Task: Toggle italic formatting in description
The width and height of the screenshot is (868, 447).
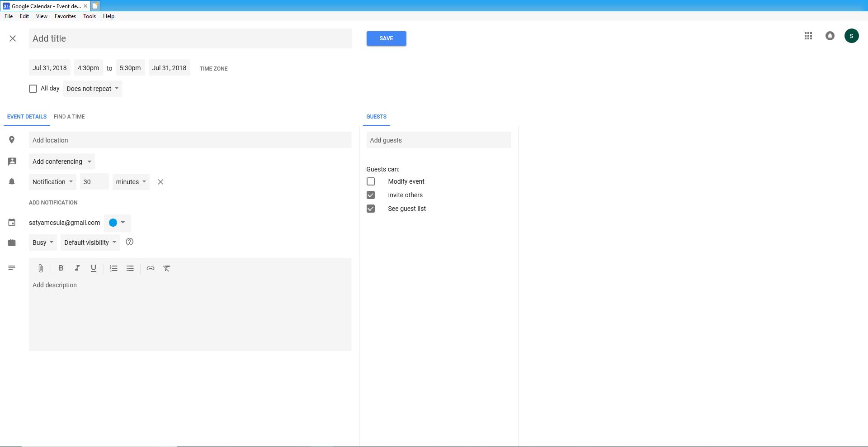Action: [x=77, y=268]
